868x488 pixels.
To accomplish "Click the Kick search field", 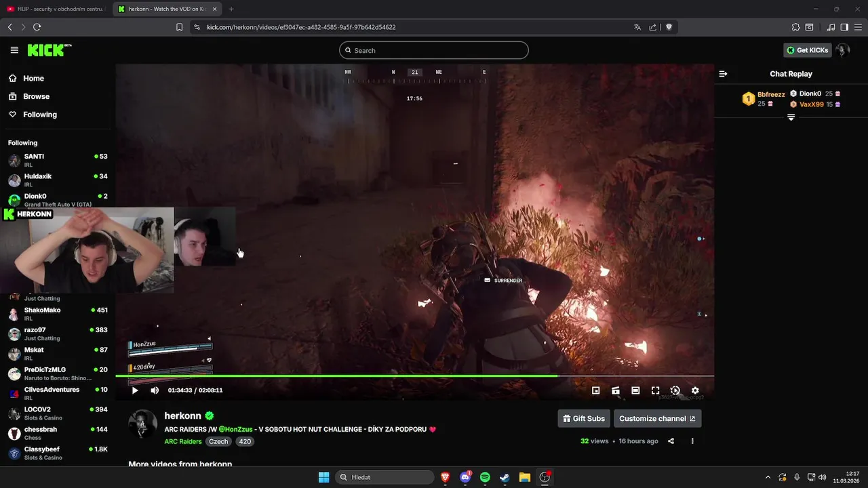I will 434,50.
